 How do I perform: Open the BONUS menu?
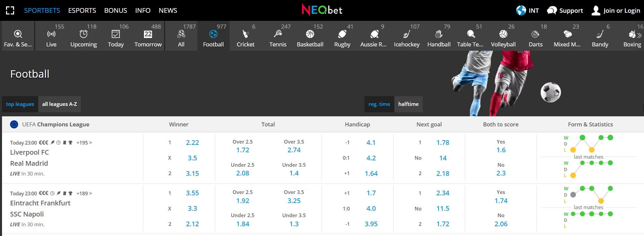pos(115,10)
